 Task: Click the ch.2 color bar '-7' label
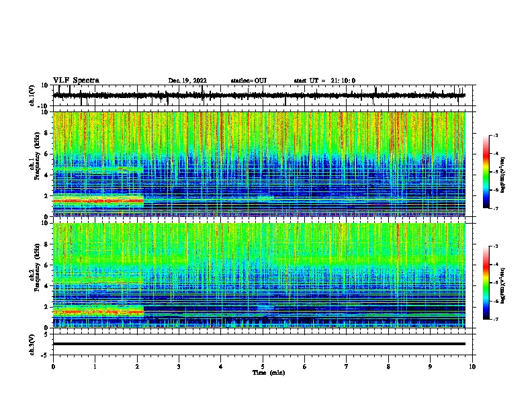click(x=495, y=319)
